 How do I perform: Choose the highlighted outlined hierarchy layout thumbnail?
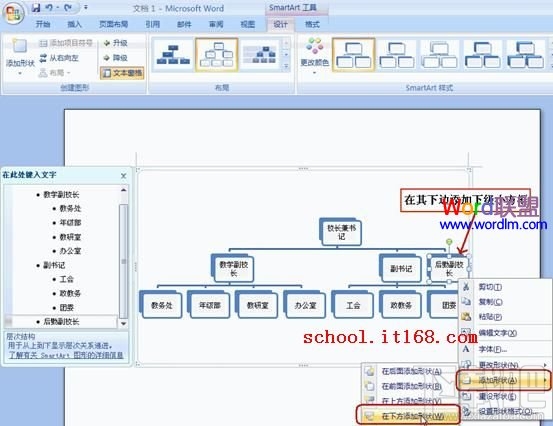217,55
